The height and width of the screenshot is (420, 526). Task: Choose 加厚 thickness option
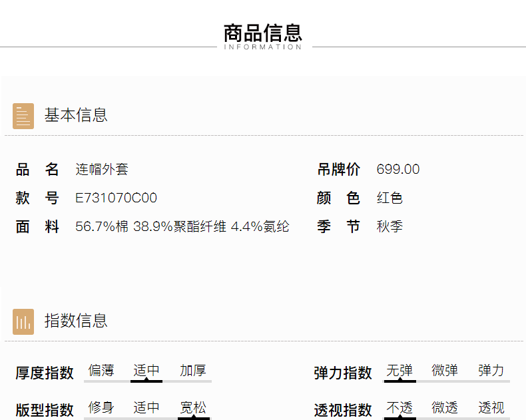pos(193,370)
